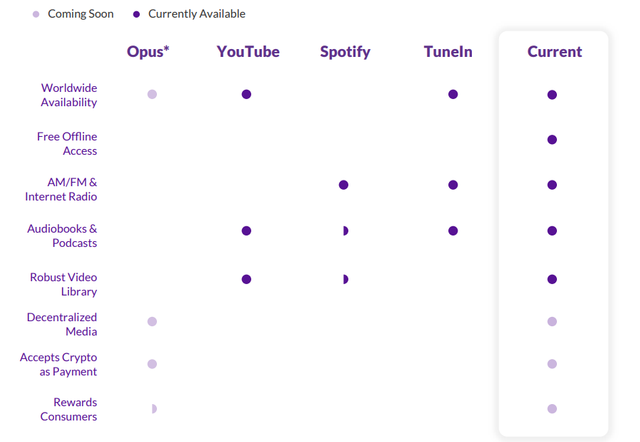Click Spotify half-dot for Audiobooks & Podcasts
This screenshot has height=442, width=640.
pyautogui.click(x=345, y=231)
